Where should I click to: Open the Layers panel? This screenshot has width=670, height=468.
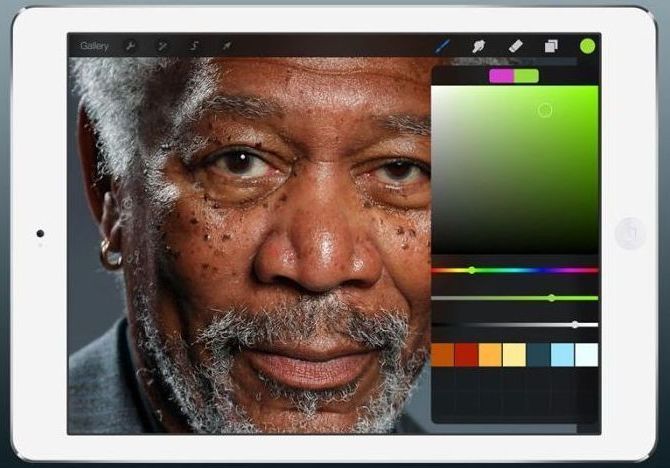[x=551, y=46]
